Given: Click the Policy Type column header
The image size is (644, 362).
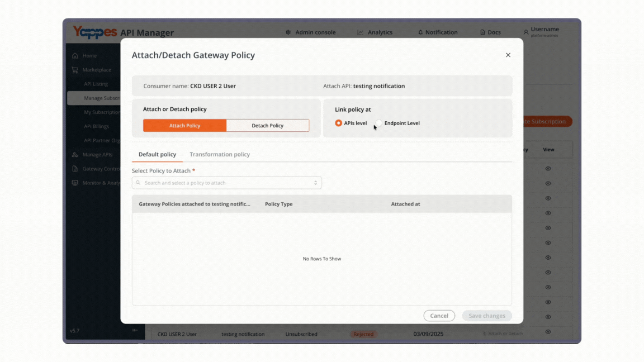Looking at the screenshot, I should 279,204.
